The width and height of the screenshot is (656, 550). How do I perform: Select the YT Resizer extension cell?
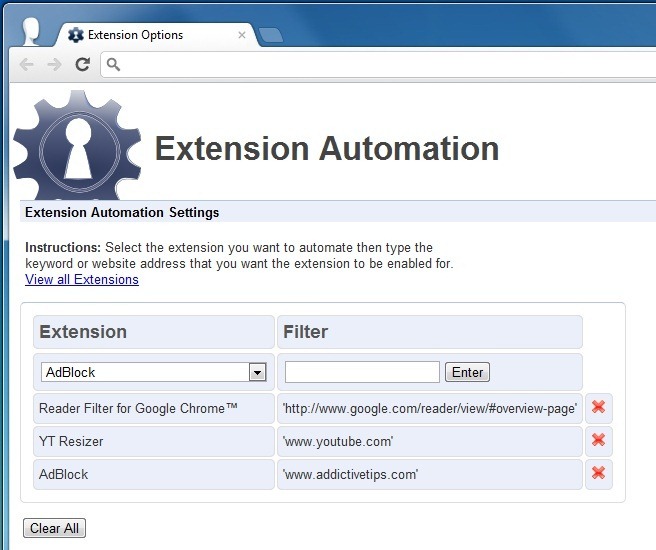154,441
